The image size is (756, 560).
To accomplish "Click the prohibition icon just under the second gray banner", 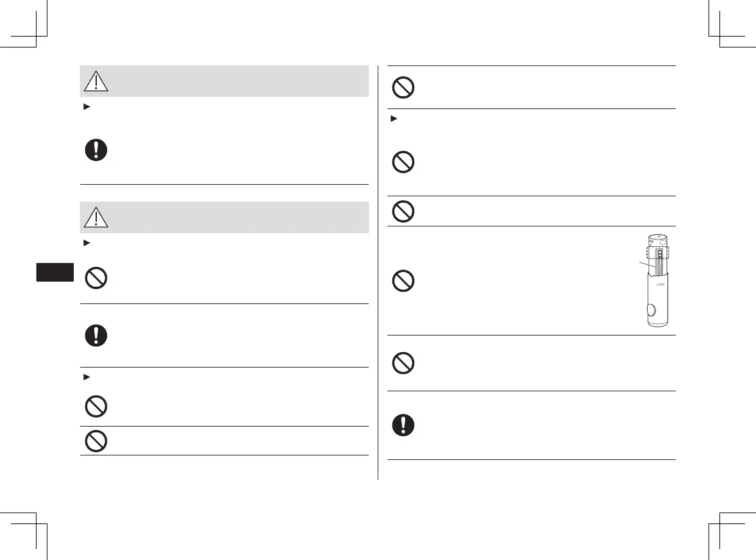I will pos(96,278).
